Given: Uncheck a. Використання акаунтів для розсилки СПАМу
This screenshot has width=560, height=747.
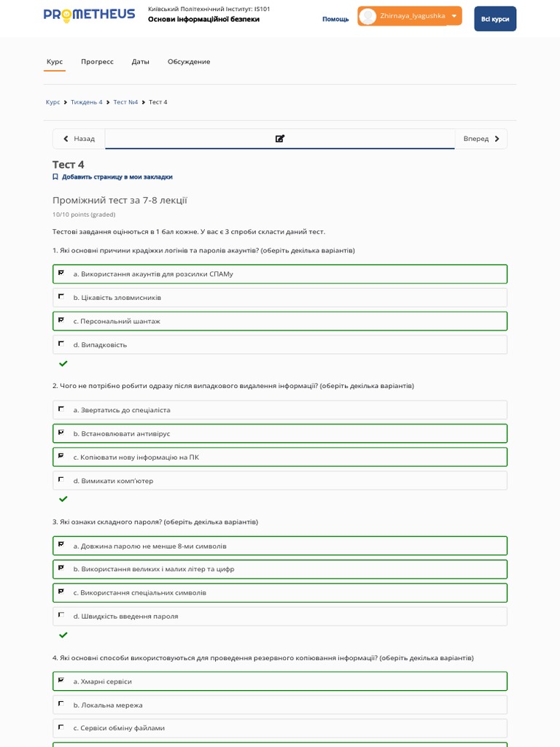Looking at the screenshot, I should click(61, 274).
